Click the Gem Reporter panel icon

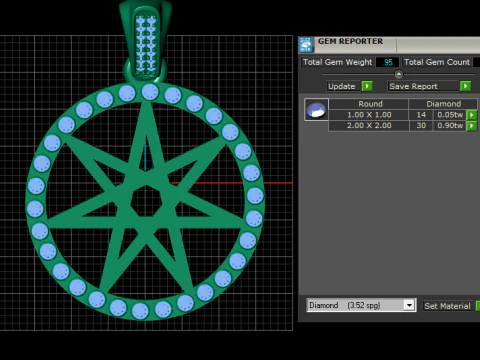coord(306,45)
